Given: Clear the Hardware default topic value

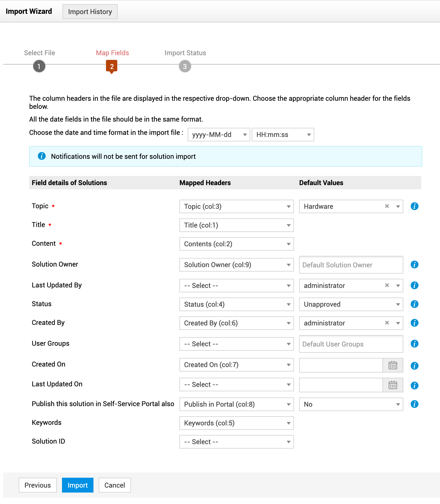Looking at the screenshot, I should click(x=387, y=206).
